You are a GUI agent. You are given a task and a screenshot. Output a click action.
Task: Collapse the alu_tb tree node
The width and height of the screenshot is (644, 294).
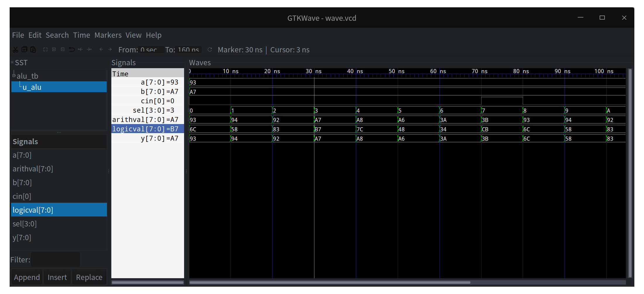14,76
